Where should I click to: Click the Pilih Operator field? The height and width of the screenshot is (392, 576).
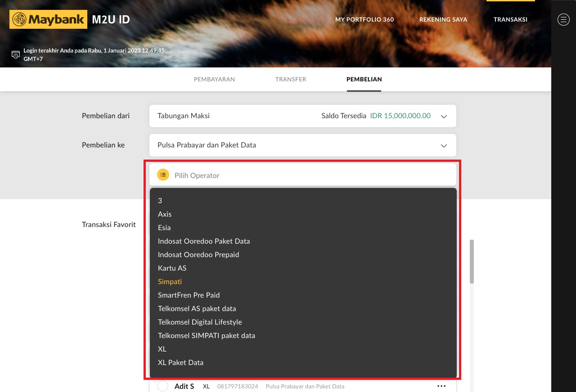303,175
